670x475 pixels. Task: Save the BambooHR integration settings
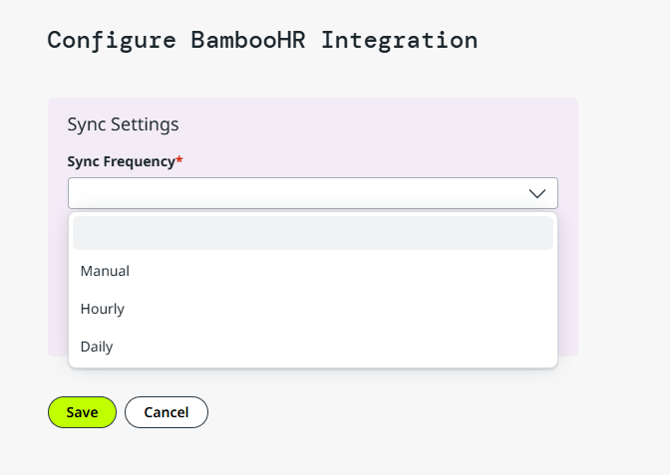coord(82,412)
